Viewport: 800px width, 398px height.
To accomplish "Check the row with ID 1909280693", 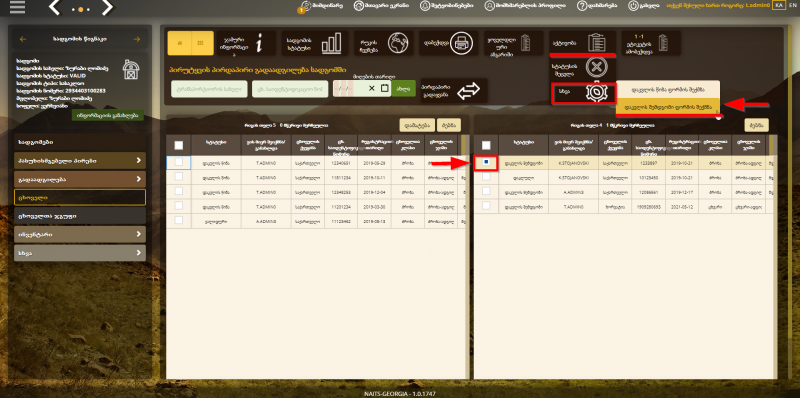I will tap(486, 206).
